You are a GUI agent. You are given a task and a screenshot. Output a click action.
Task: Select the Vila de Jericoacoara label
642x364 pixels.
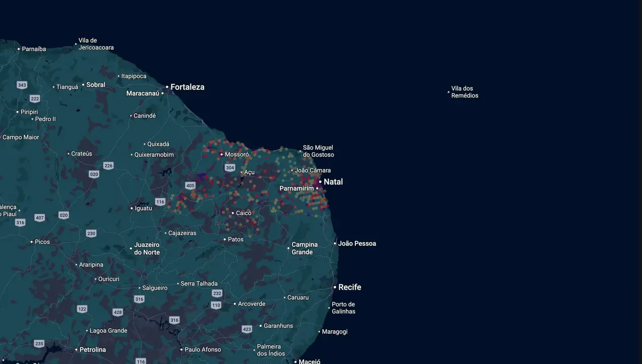coord(96,44)
